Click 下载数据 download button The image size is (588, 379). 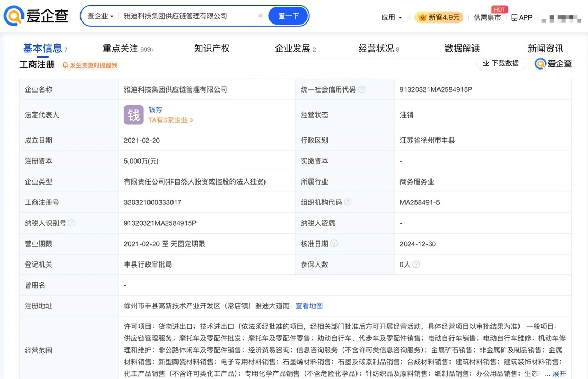click(x=501, y=63)
